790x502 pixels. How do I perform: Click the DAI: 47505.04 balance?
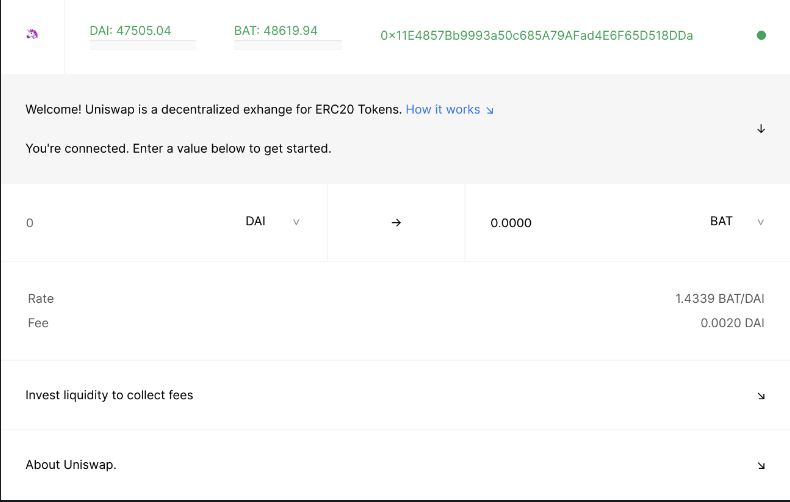[x=130, y=31]
